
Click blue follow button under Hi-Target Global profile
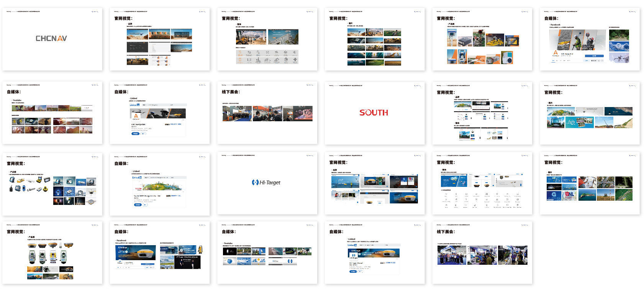(x=353, y=271)
